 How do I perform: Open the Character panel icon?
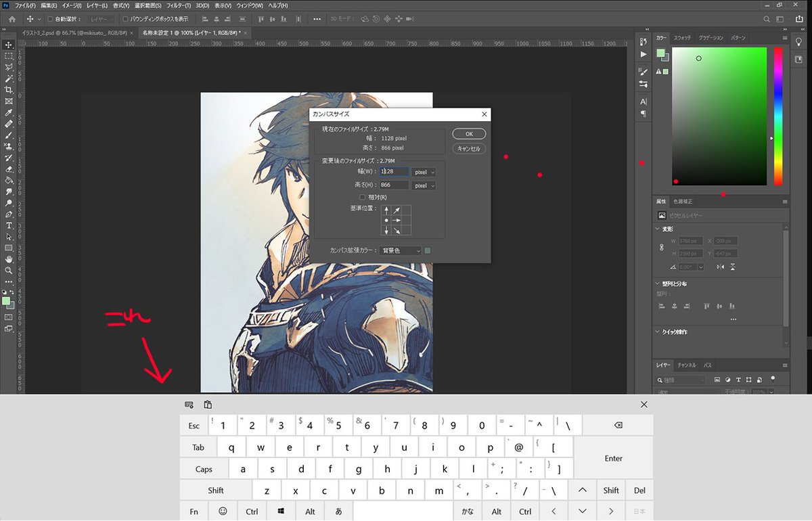tap(643, 101)
